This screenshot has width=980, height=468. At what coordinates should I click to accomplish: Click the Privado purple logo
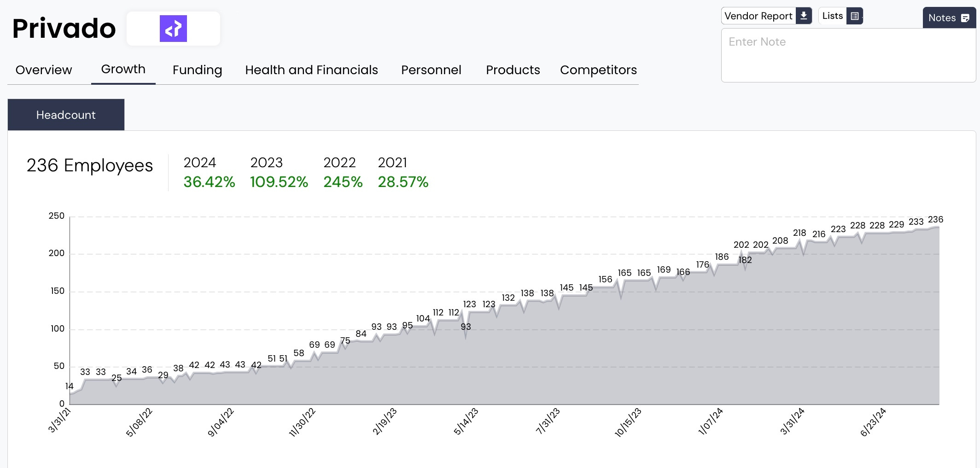(x=173, y=29)
